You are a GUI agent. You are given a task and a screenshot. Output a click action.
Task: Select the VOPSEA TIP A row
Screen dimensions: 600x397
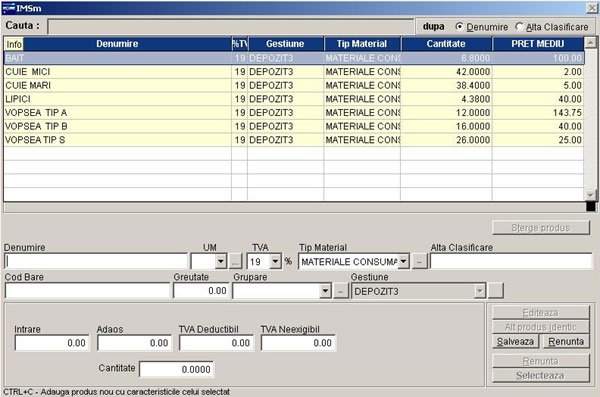[293, 113]
